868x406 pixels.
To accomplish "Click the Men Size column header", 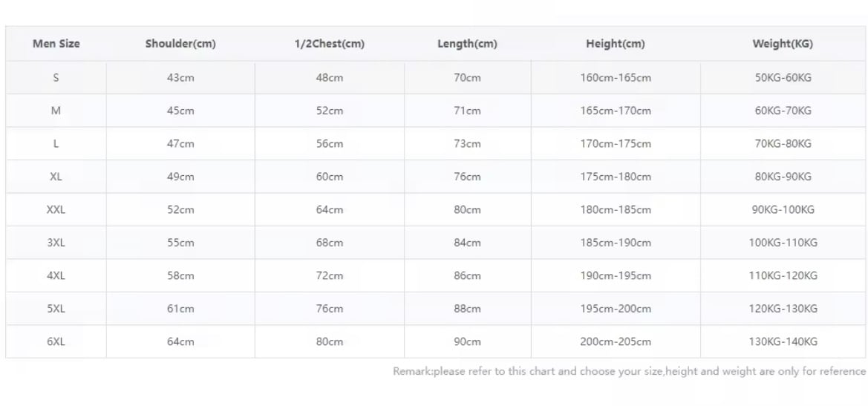I will [56, 44].
